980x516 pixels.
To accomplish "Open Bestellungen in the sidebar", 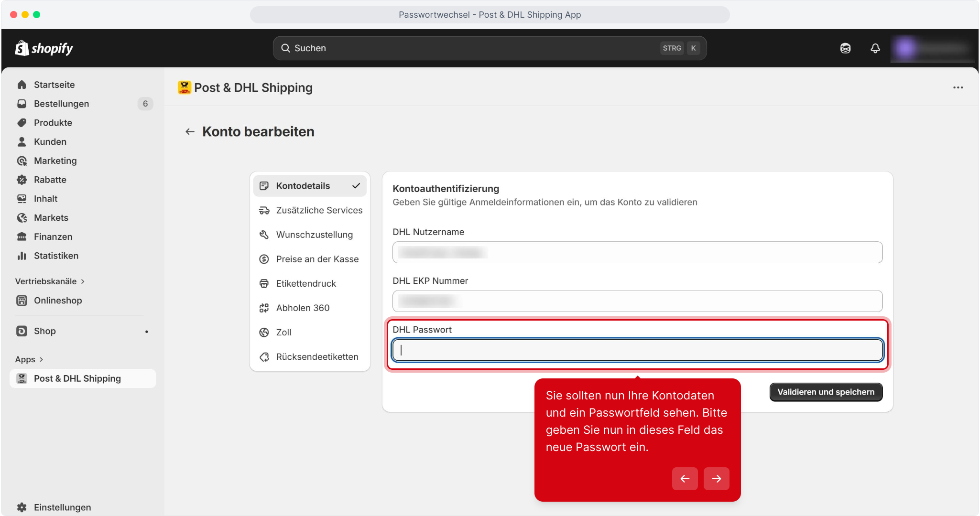I will click(83, 104).
